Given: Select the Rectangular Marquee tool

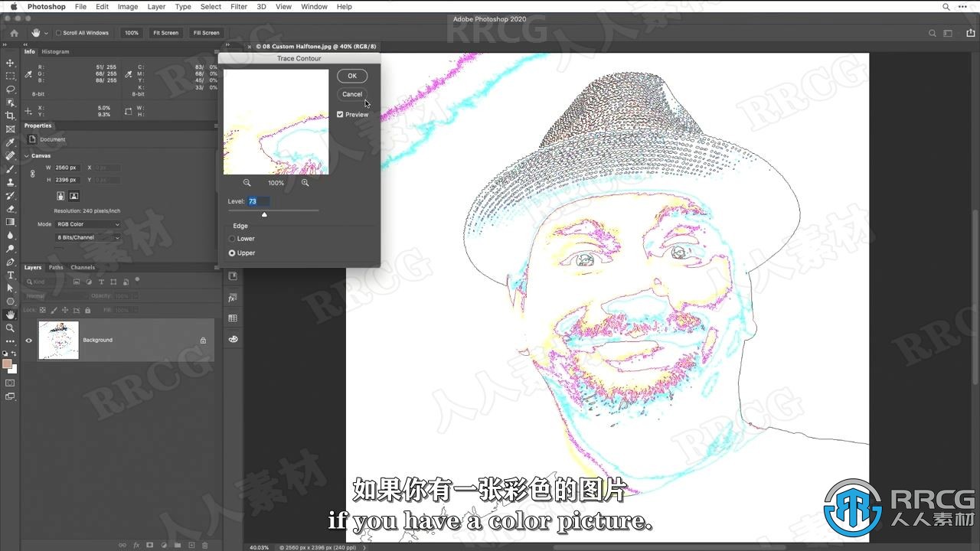Looking at the screenshot, I should coord(10,76).
